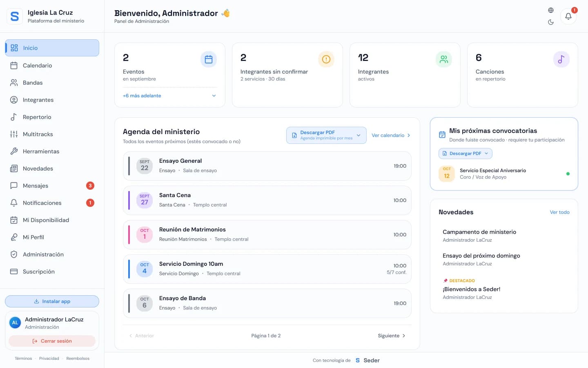Click Privacidad footer link
The height and width of the screenshot is (368, 588).
pos(49,359)
